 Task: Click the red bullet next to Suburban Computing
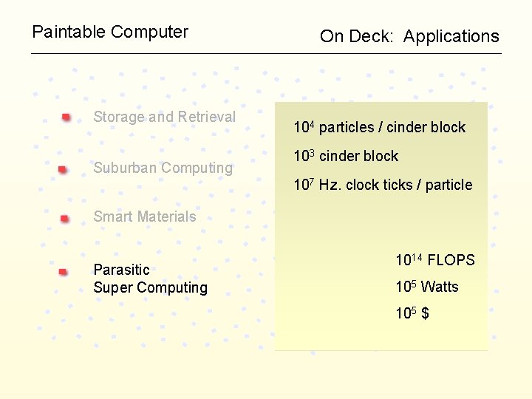tap(64, 169)
